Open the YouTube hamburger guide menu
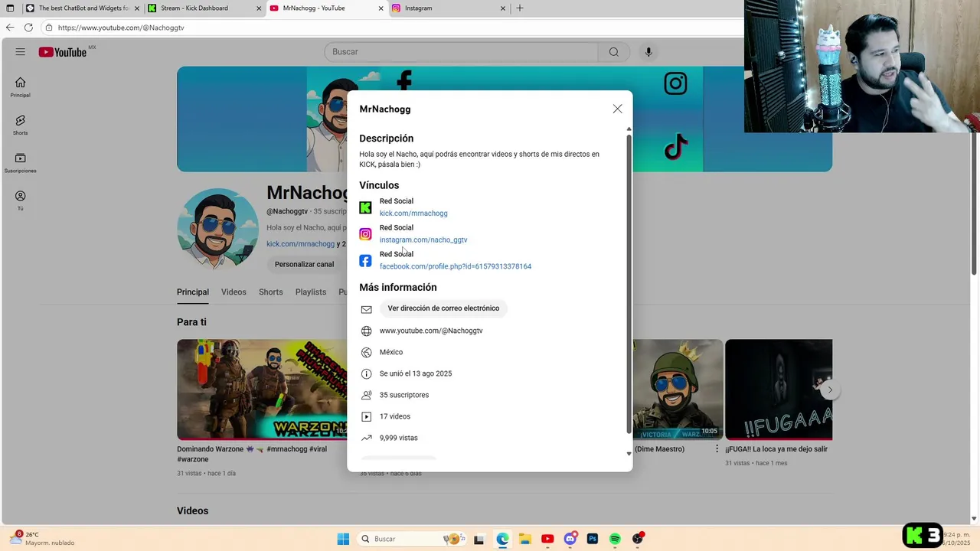The height and width of the screenshot is (551, 980). 21,52
